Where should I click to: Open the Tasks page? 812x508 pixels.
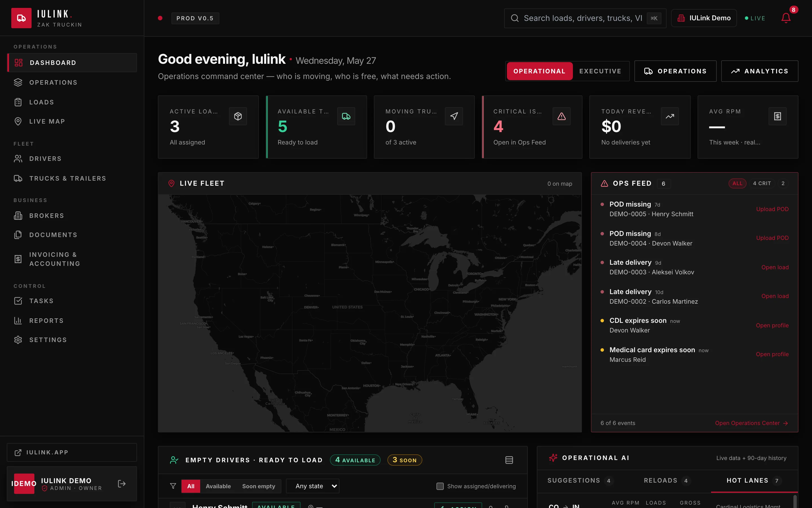click(72, 301)
